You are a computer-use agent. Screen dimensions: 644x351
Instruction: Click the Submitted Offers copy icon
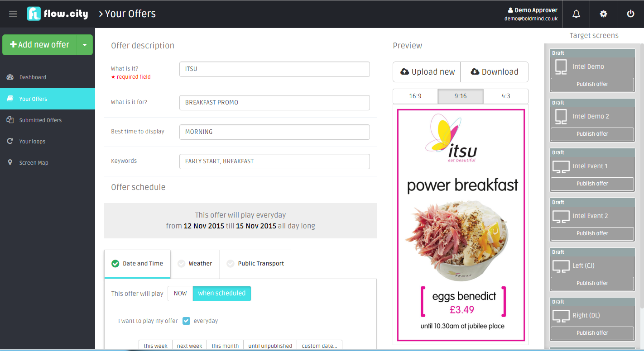click(x=10, y=120)
